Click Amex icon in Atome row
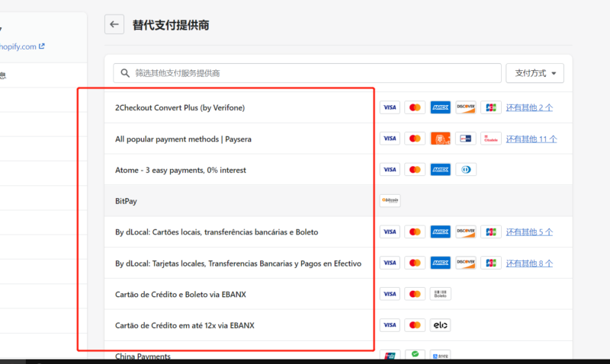This screenshot has width=610, height=364. tap(441, 169)
